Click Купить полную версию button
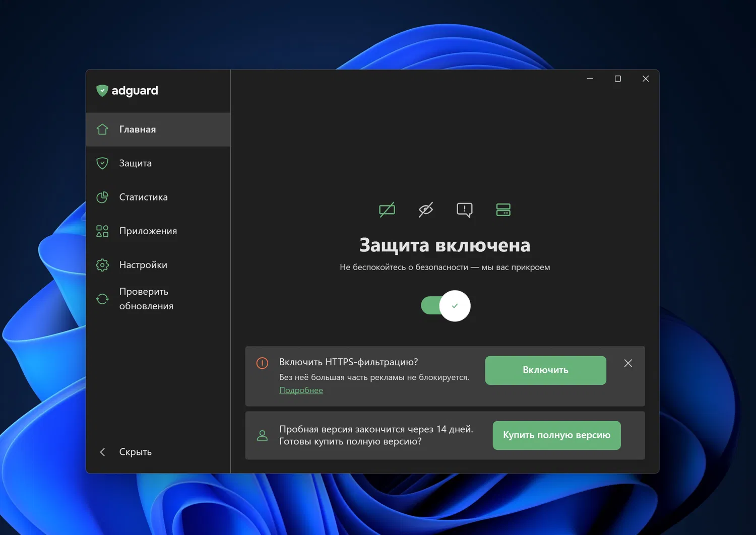Image resolution: width=756 pixels, height=535 pixels. click(556, 435)
